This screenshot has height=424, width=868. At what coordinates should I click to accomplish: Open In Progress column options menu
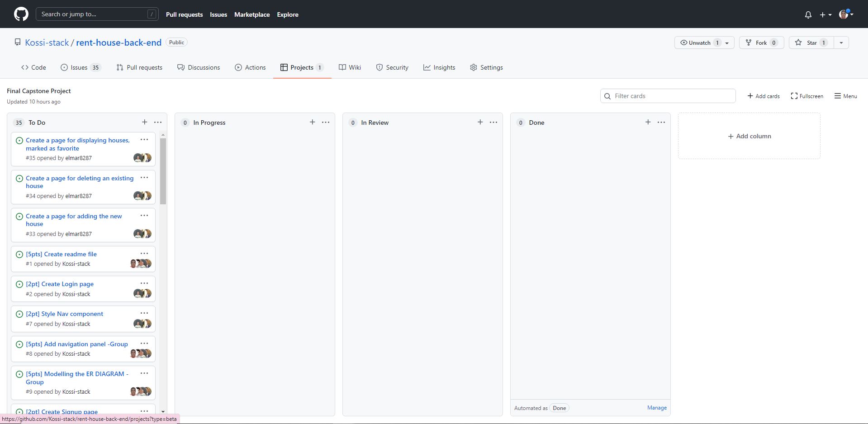pyautogui.click(x=326, y=122)
